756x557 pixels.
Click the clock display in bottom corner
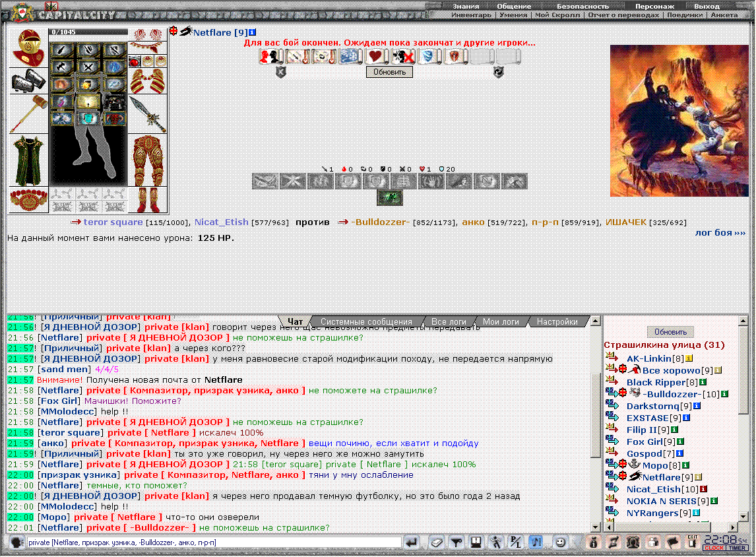[726, 542]
